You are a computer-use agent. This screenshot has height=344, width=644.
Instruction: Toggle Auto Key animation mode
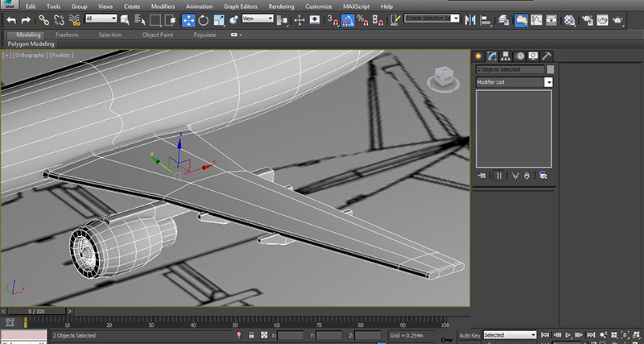pyautogui.click(x=469, y=335)
